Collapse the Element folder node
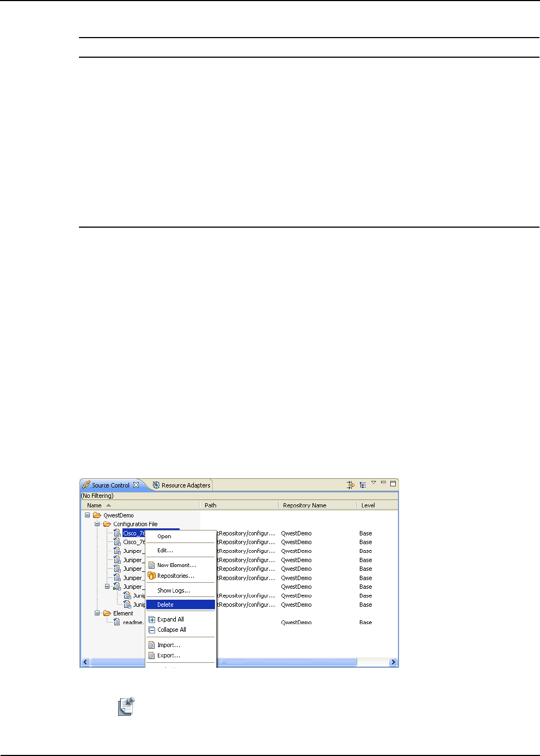 point(97,613)
